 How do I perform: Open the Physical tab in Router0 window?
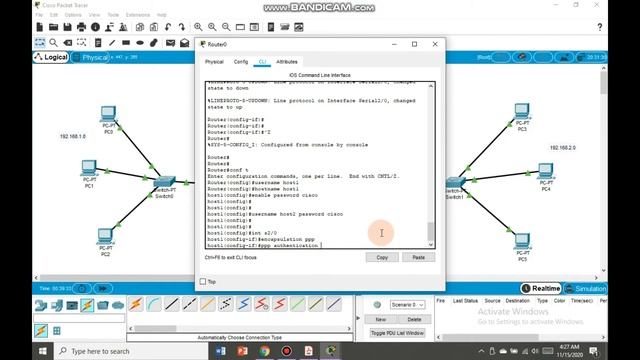214,62
